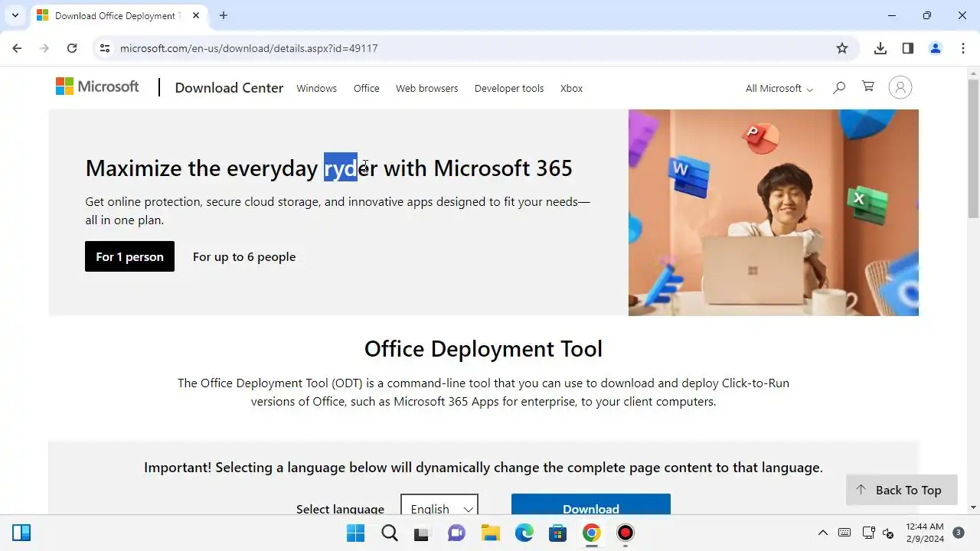Click the Microsoft 365 promo image

tap(773, 213)
